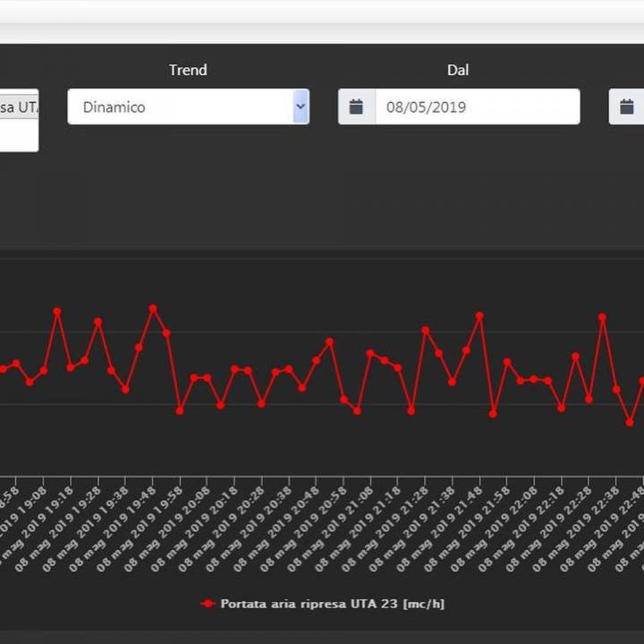The image size is (644, 644).
Task: Click the calendar icon at the right edge
Action: tap(627, 106)
